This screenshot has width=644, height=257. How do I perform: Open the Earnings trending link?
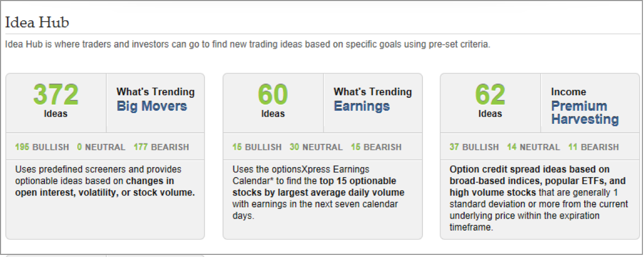click(362, 106)
